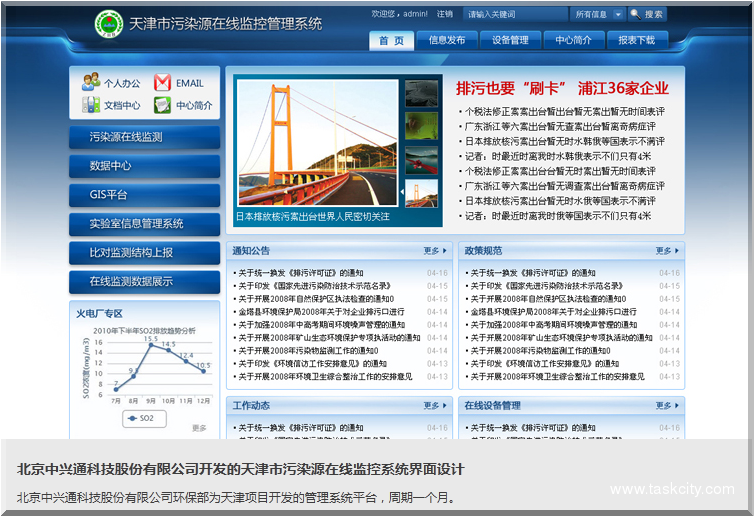This screenshot has height=516, width=754.
Task: Open 政策规范 item 关于开展2008年矿山生态环境保护
Action: [561, 338]
